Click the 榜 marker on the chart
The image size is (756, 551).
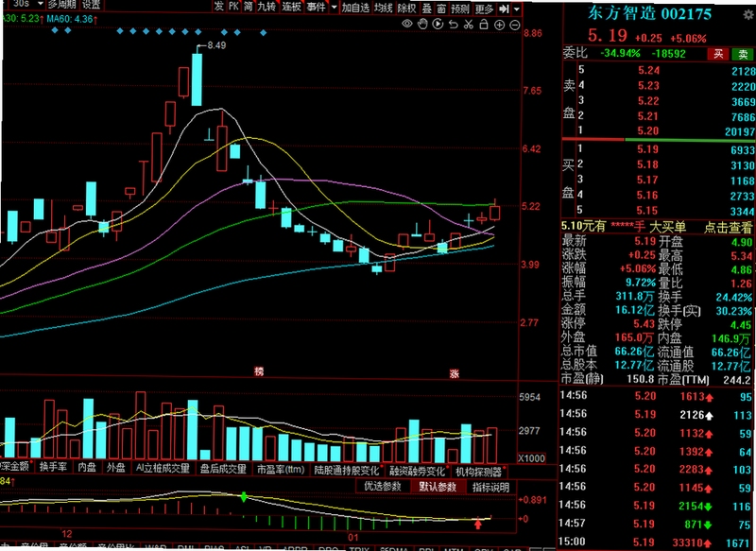click(259, 371)
